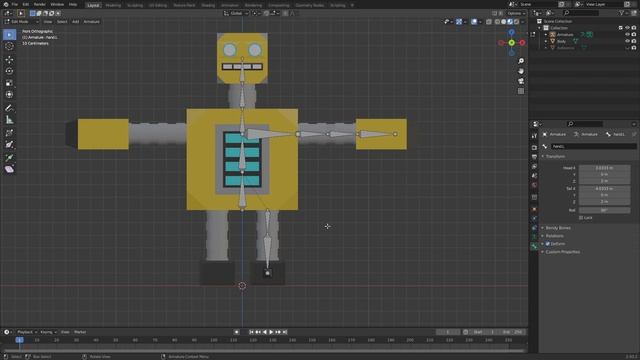
Task: Open the World properties tab
Action: click(534, 185)
